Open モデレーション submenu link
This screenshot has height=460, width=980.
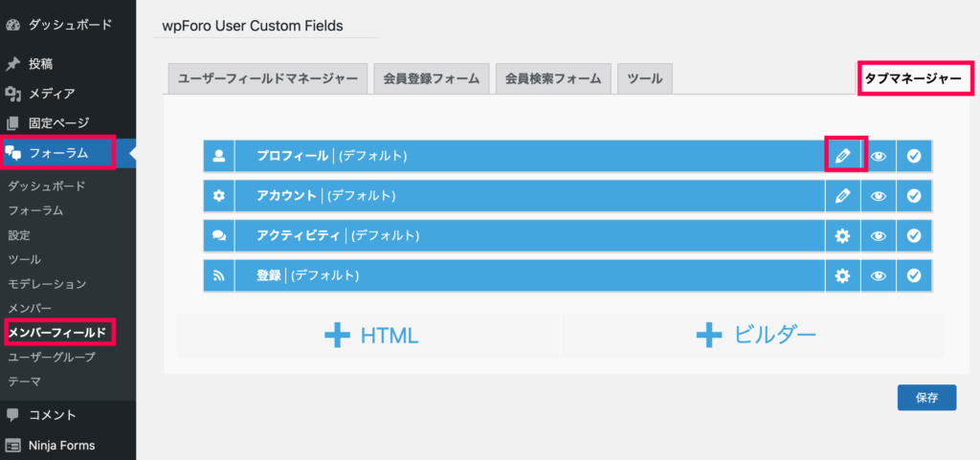[x=48, y=284]
